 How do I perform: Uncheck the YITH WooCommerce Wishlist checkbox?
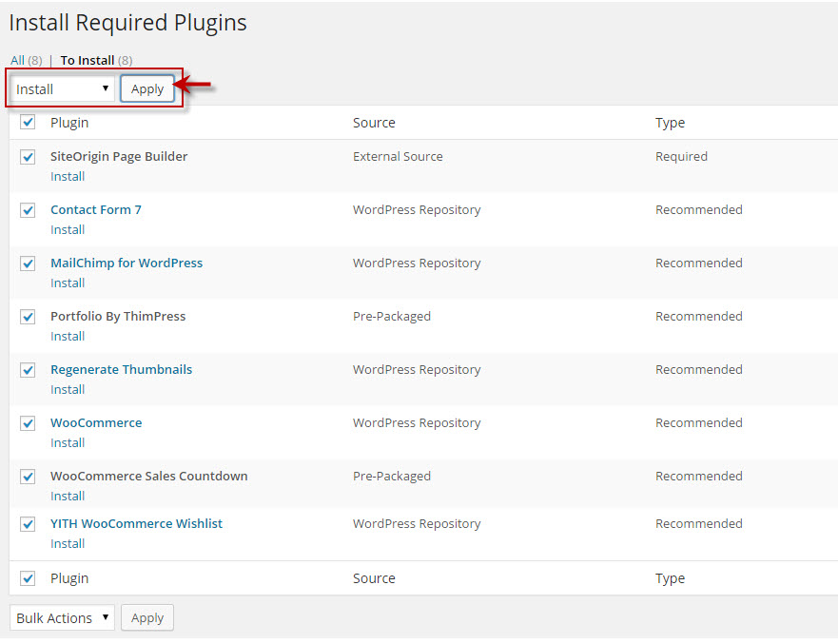pyautogui.click(x=28, y=524)
